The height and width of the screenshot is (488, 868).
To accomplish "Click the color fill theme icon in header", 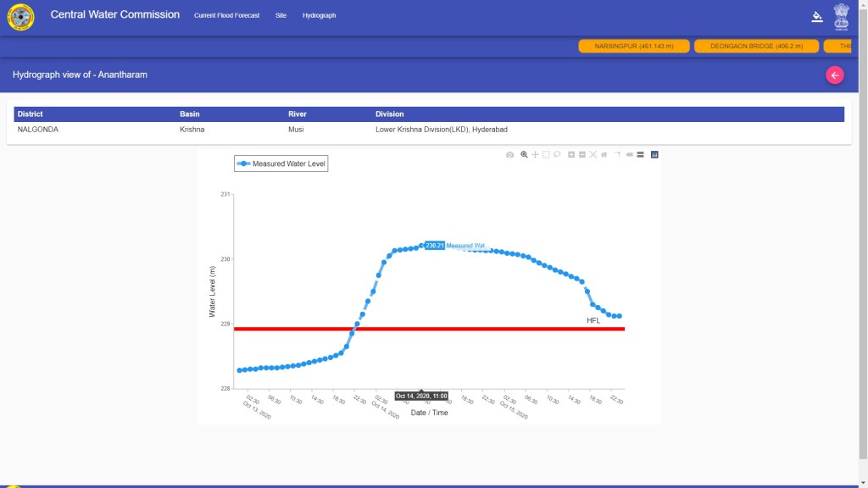I will click(x=817, y=16).
